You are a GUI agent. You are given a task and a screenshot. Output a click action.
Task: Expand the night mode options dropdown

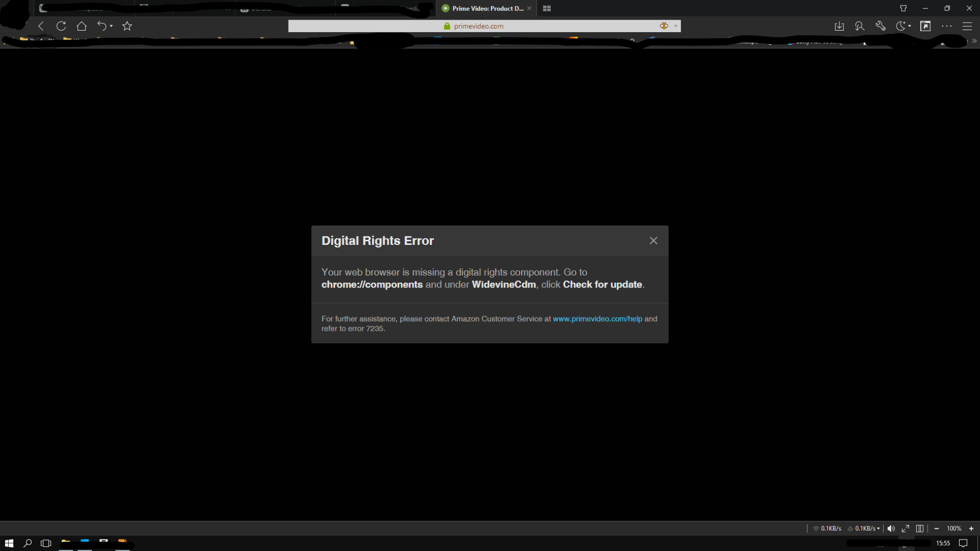pyautogui.click(x=910, y=26)
